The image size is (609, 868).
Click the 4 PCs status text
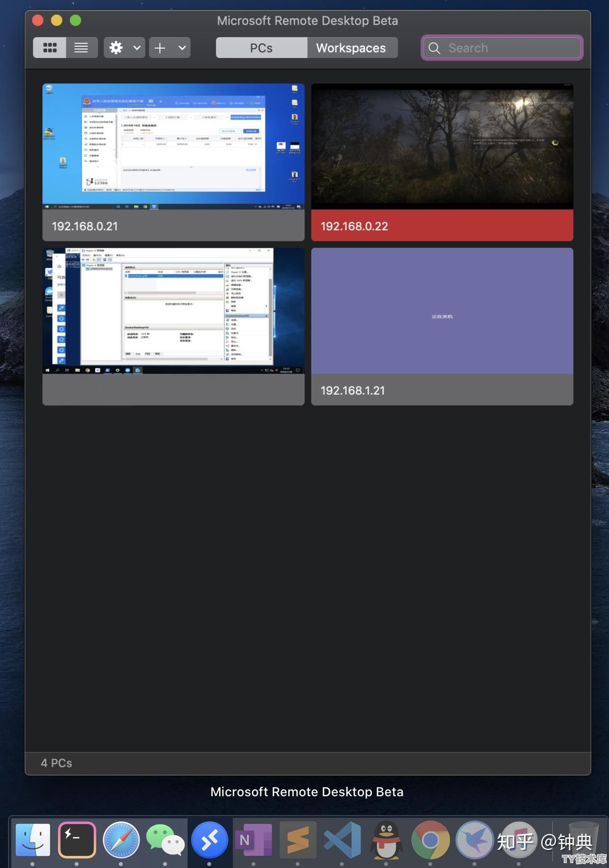point(56,763)
